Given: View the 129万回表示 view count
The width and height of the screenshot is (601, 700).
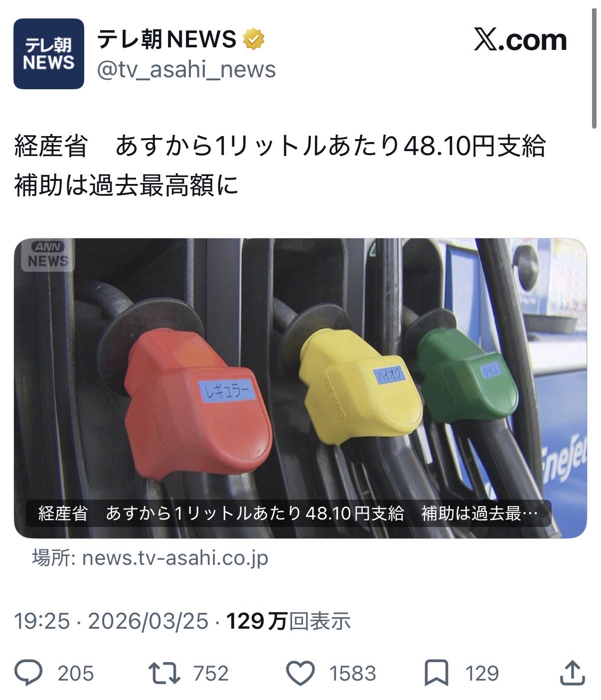Looking at the screenshot, I should (x=289, y=621).
